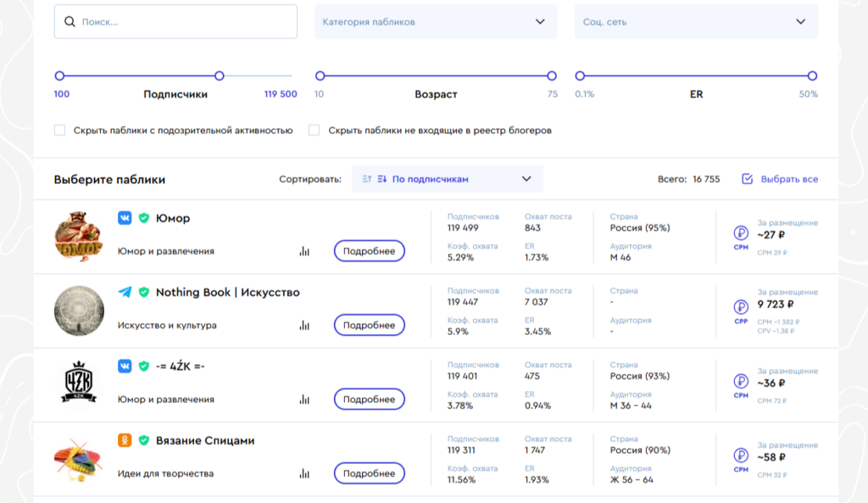Click Подробнее for Вязание Спицами

[x=369, y=473]
